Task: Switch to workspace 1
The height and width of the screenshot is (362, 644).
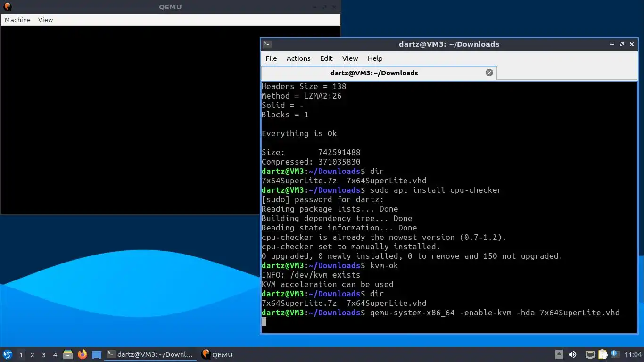Action: 21,354
